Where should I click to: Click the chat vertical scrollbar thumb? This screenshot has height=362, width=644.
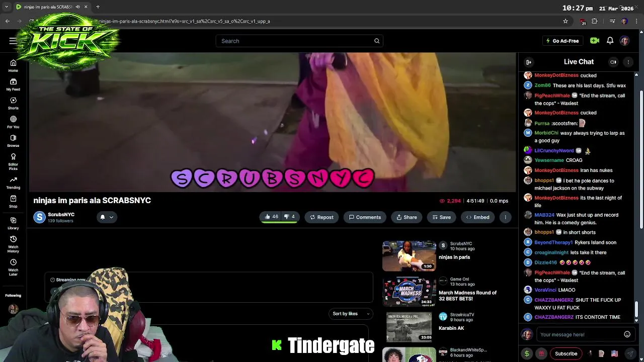(x=636, y=309)
